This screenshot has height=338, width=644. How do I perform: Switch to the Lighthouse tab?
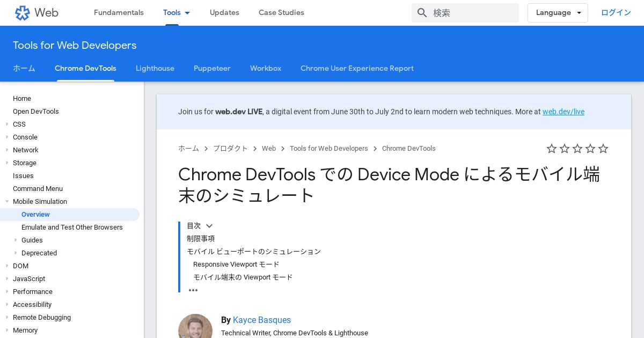click(x=155, y=69)
